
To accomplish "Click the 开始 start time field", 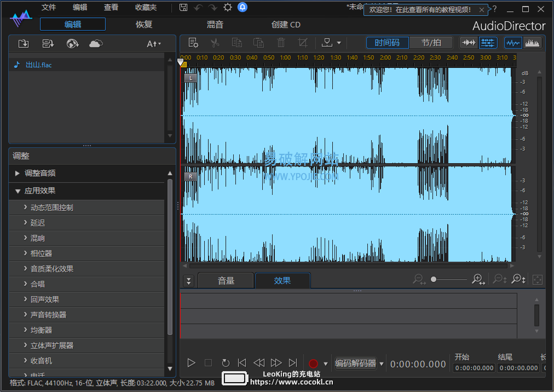I will click(474, 368).
